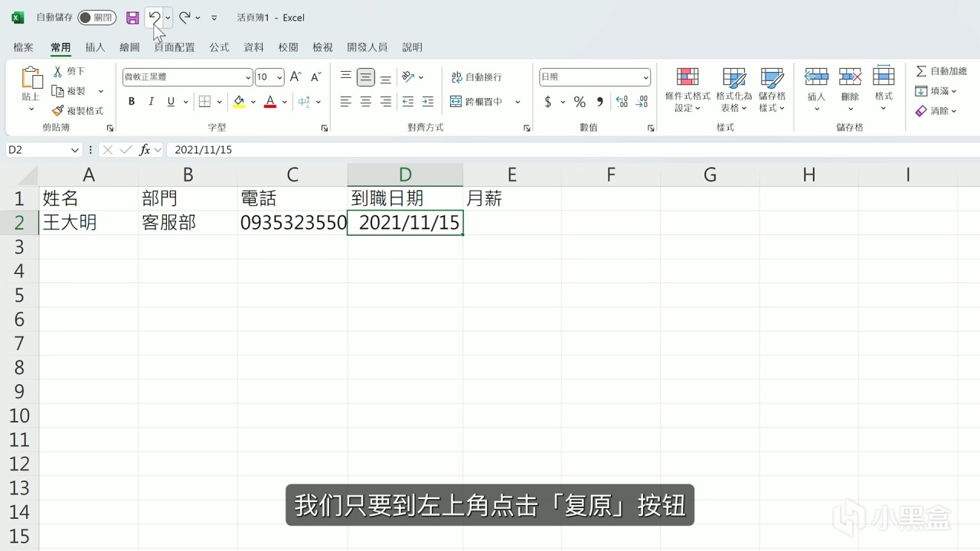Click the red font color button
This screenshot has height=551, width=980.
[269, 102]
